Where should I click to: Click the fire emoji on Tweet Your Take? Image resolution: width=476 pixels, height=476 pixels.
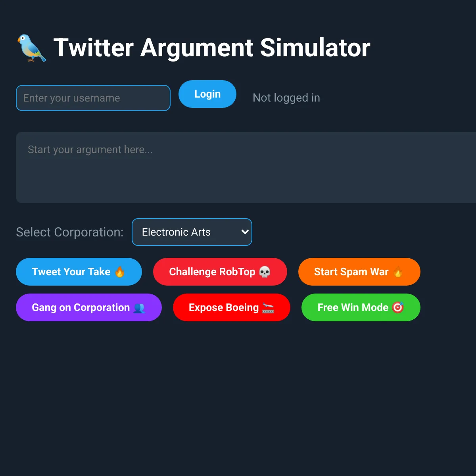[x=120, y=272]
